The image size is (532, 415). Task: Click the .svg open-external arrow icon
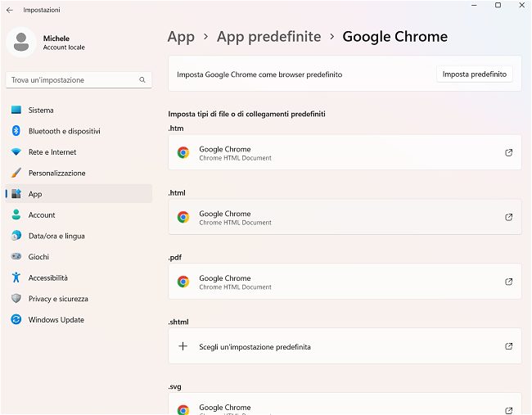click(x=508, y=411)
